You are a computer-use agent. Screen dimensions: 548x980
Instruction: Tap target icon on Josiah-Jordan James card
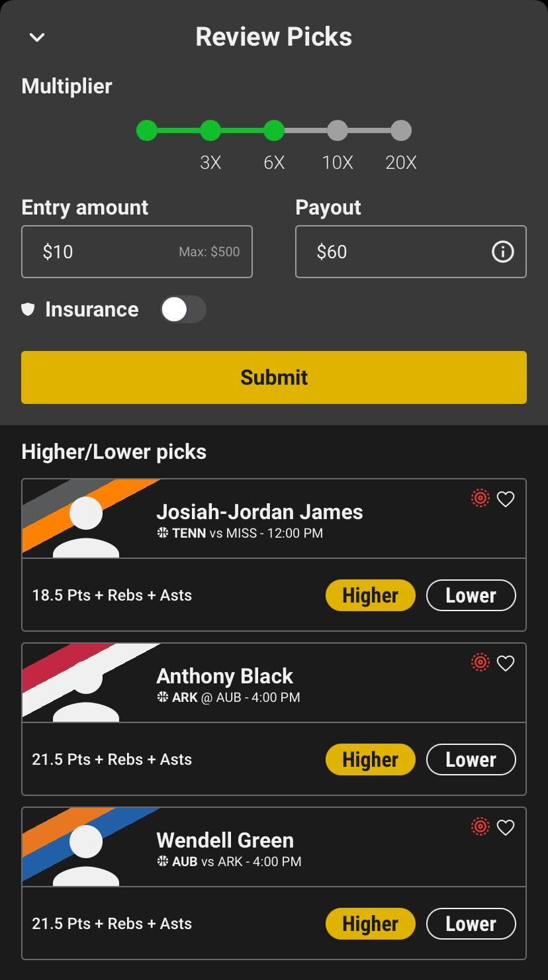click(x=480, y=499)
